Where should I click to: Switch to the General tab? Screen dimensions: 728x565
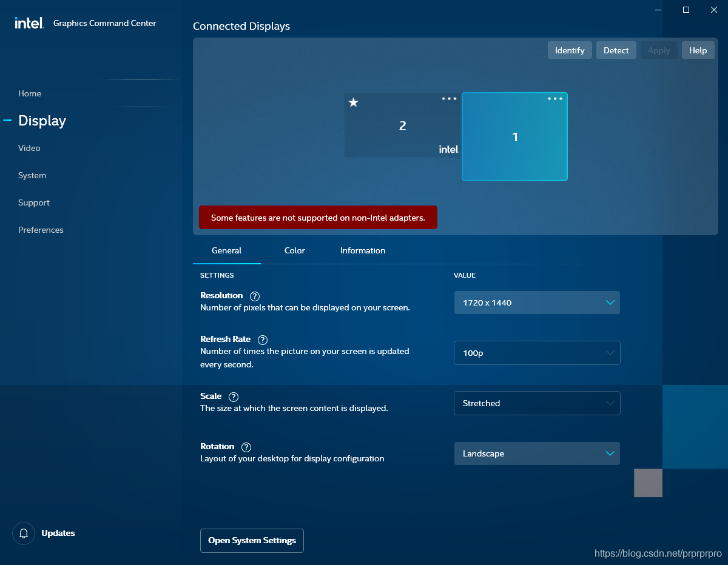click(x=227, y=250)
